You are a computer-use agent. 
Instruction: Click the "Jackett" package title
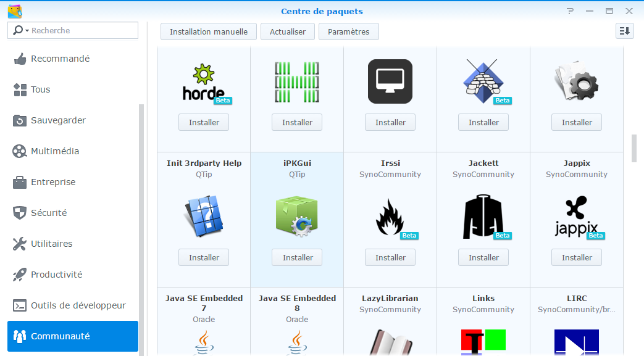click(x=483, y=163)
